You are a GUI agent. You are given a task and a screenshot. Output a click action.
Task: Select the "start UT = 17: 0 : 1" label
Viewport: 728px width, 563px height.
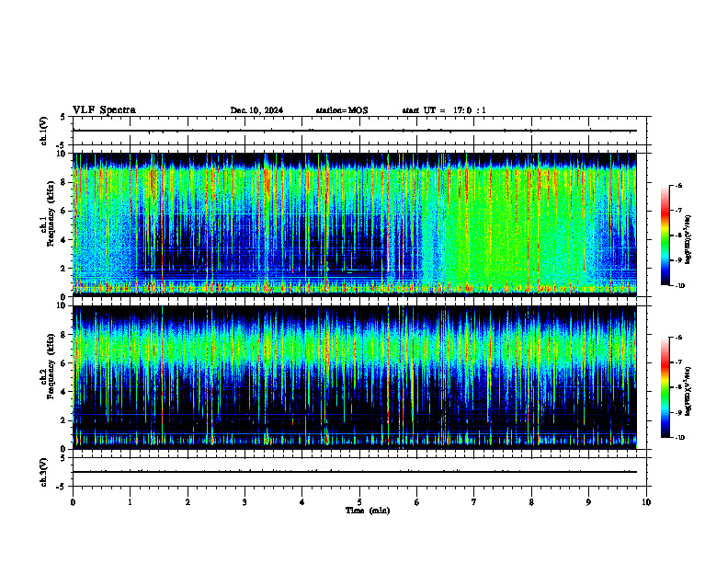click(444, 110)
